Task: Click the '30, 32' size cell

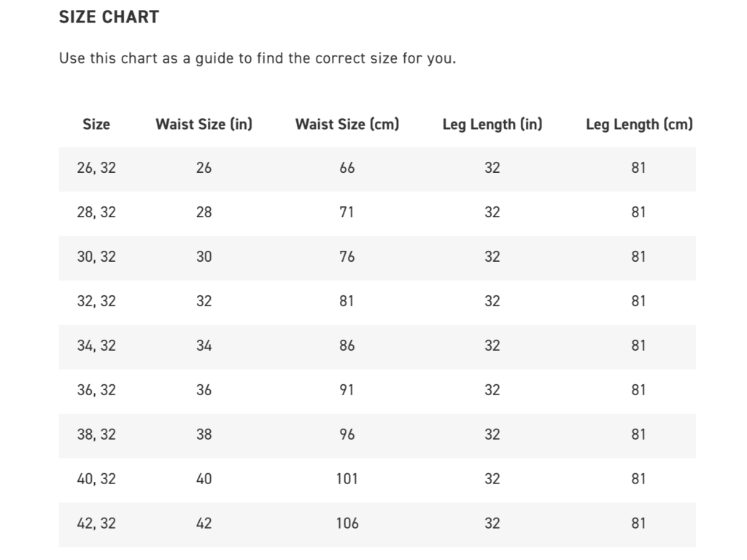Action: [96, 257]
